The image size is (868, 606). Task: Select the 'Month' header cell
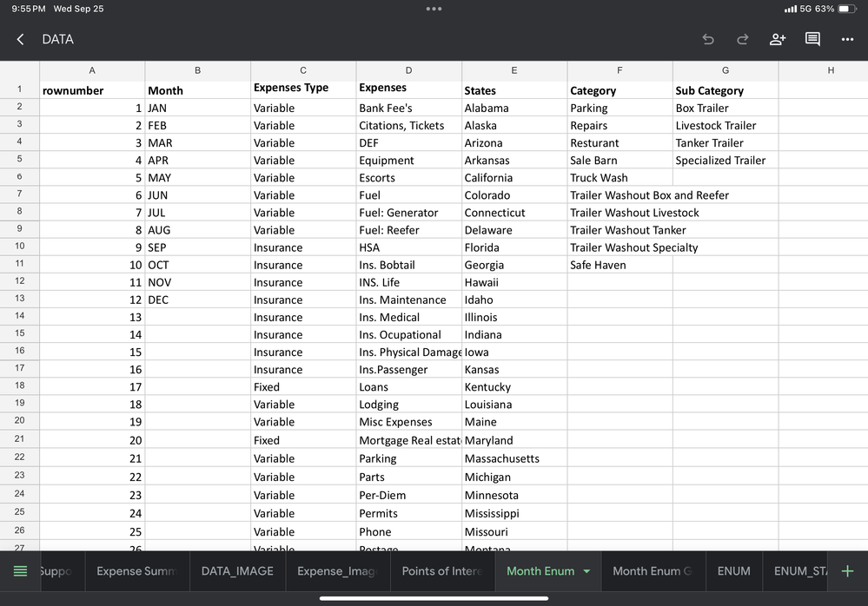[197, 90]
